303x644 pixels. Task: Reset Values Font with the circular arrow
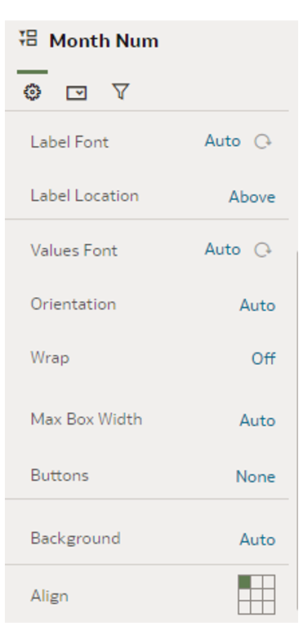[x=262, y=250]
